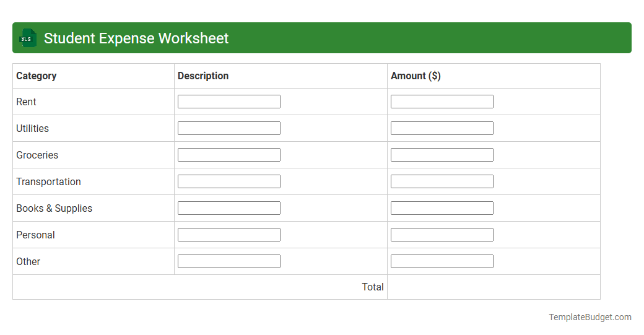The image size is (644, 335).
Task: Select the Utilities amount field
Action: click(442, 128)
